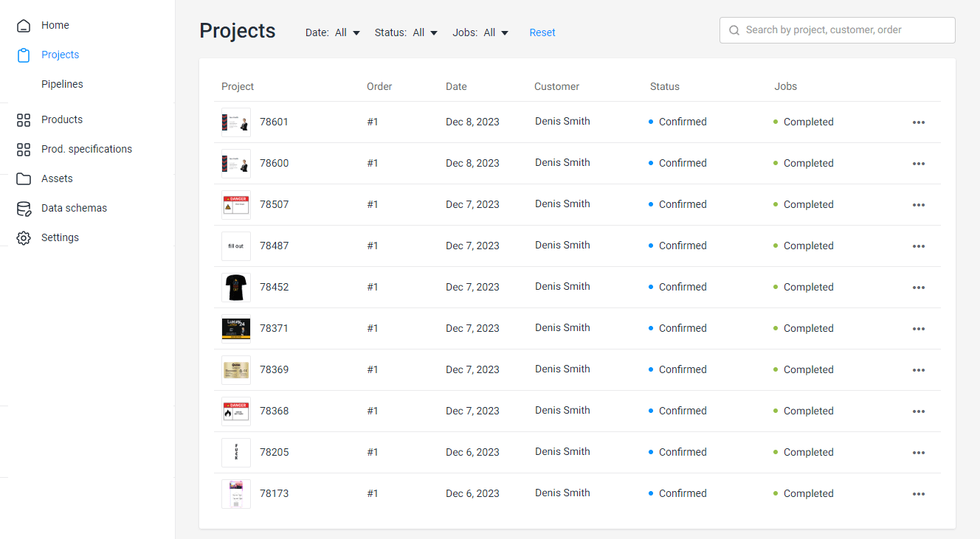Image resolution: width=980 pixels, height=539 pixels.
Task: Open thumbnail of project 78173
Action: coord(236,494)
